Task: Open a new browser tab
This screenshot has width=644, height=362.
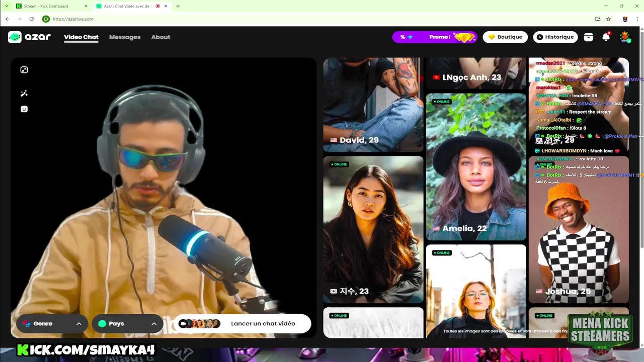Action: point(178,6)
